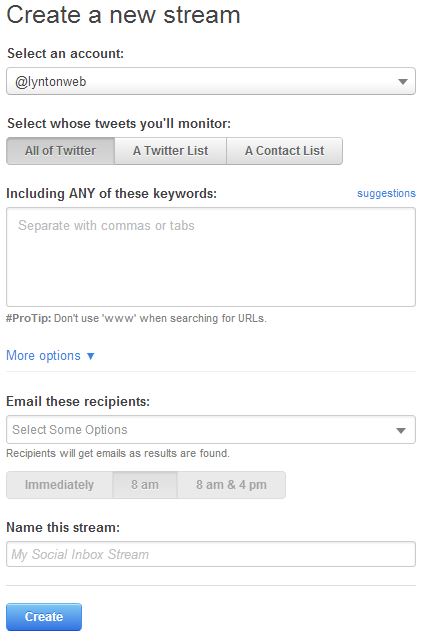Click the recipients dropdown arrow icon

coord(401,430)
